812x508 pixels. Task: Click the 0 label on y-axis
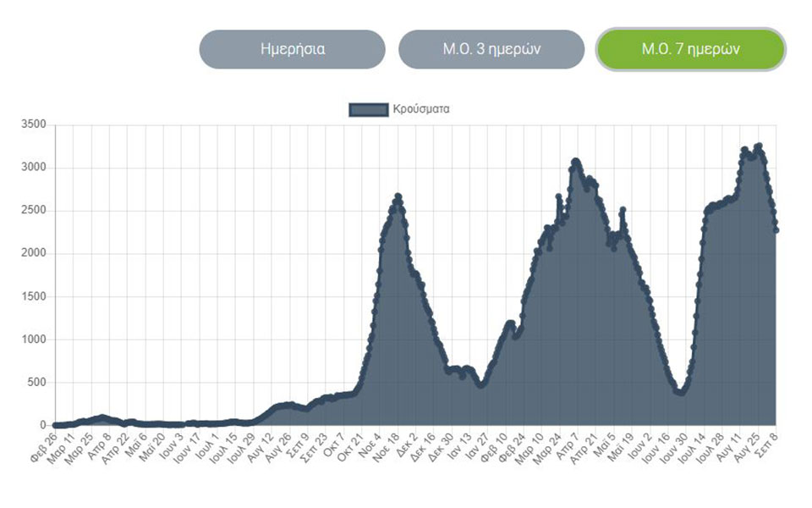[41, 423]
